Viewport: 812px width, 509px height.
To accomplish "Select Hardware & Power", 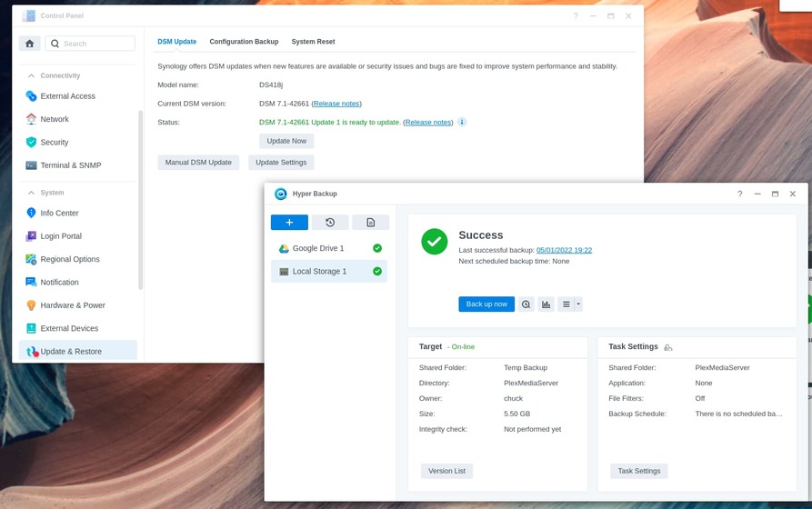I will [x=77, y=305].
